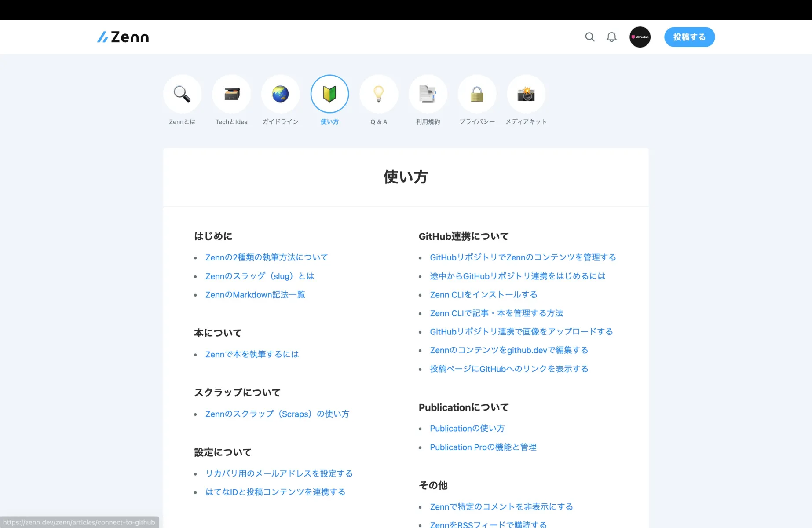Click the 本について section heading
The height and width of the screenshot is (528, 812).
(x=218, y=333)
